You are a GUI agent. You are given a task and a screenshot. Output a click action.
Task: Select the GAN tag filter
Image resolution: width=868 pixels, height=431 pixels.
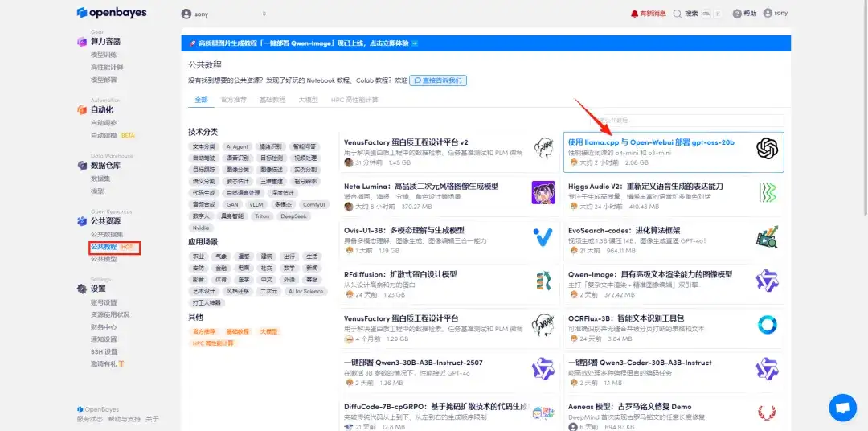click(x=232, y=204)
